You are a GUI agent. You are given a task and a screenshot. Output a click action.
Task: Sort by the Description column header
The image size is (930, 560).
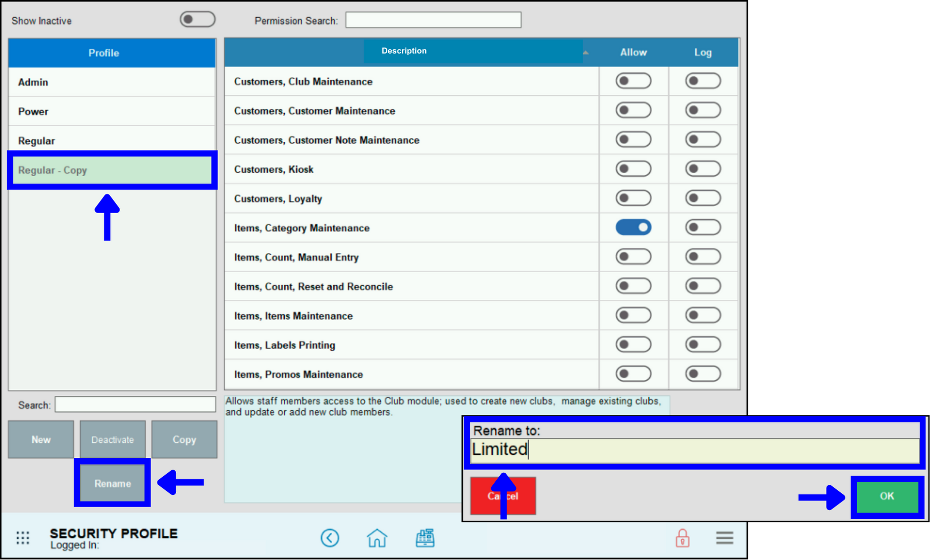(404, 51)
